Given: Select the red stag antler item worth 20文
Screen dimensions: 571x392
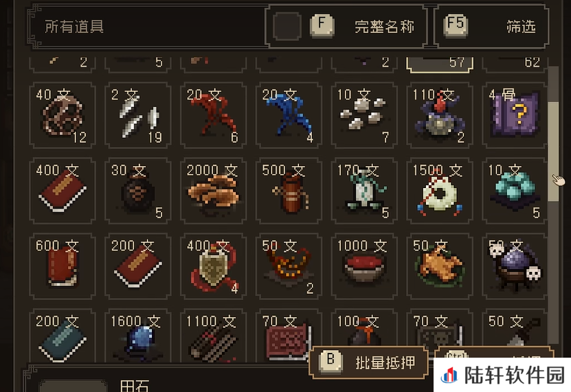Looking at the screenshot, I should (213, 115).
